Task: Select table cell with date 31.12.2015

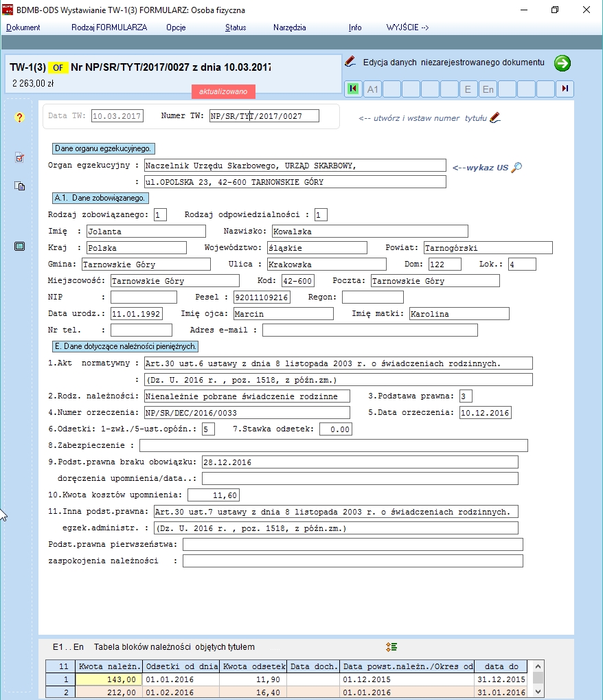Action: [501, 679]
